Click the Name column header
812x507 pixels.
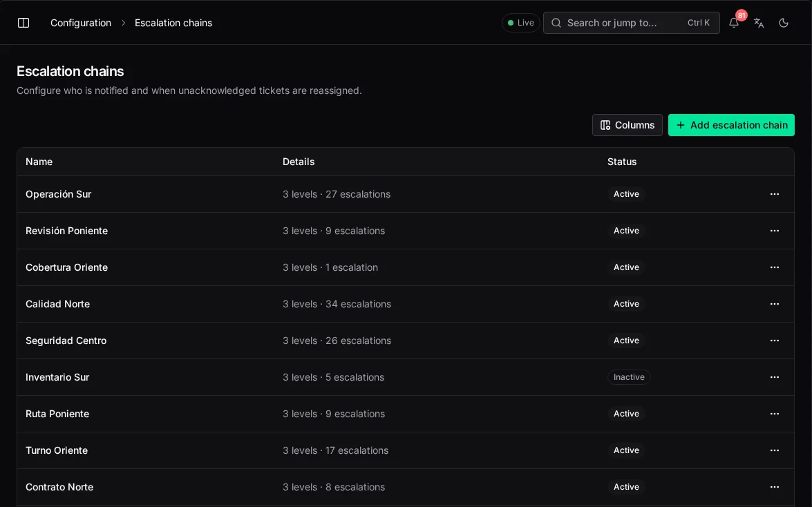(x=39, y=162)
